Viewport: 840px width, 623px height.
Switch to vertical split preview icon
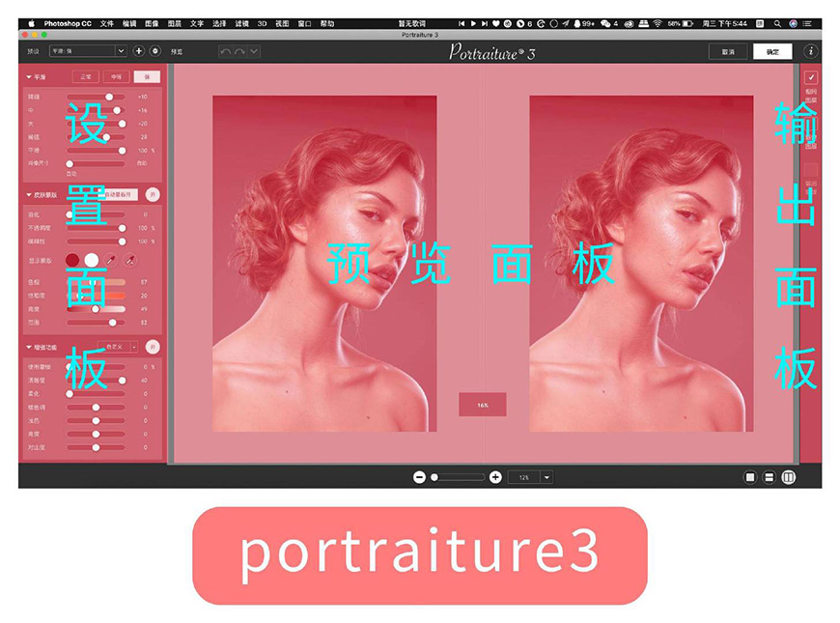pyautogui.click(x=788, y=477)
